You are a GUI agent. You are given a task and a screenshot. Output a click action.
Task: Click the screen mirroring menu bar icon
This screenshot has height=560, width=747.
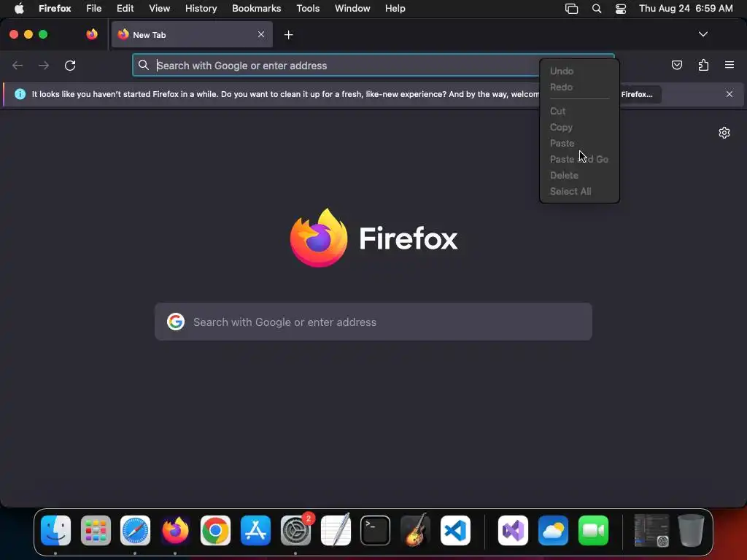pyautogui.click(x=571, y=9)
